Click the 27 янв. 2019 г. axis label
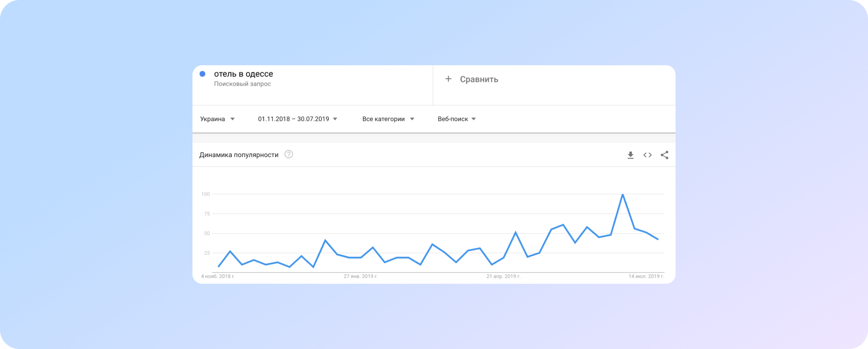The width and height of the screenshot is (868, 349). click(x=361, y=276)
